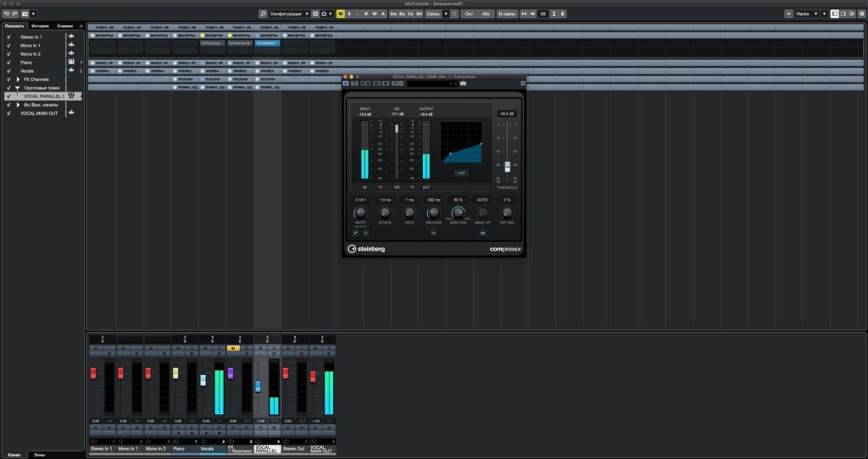Click the redo arrow in MixConsole toolbar
868x459 pixels.
(14, 14)
